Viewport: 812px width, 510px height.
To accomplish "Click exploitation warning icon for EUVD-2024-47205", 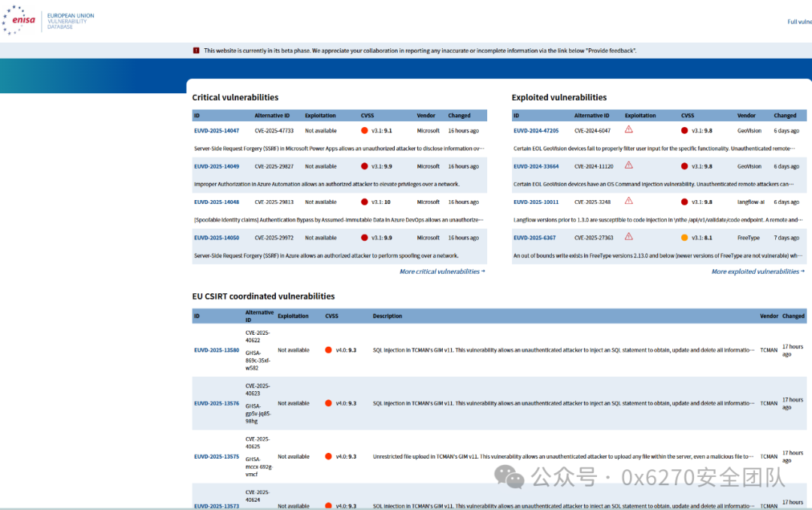I will 629,129.
